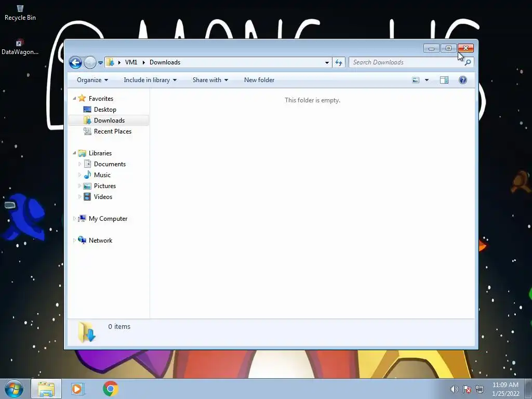The image size is (532, 399).
Task: Select My Computer in navigation pane
Action: 108,219
